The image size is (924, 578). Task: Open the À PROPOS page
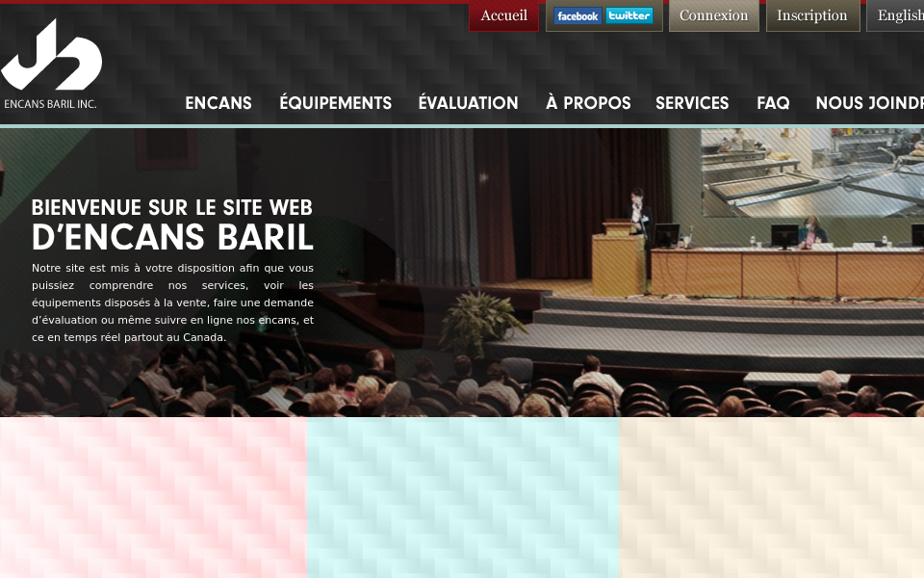(x=588, y=103)
